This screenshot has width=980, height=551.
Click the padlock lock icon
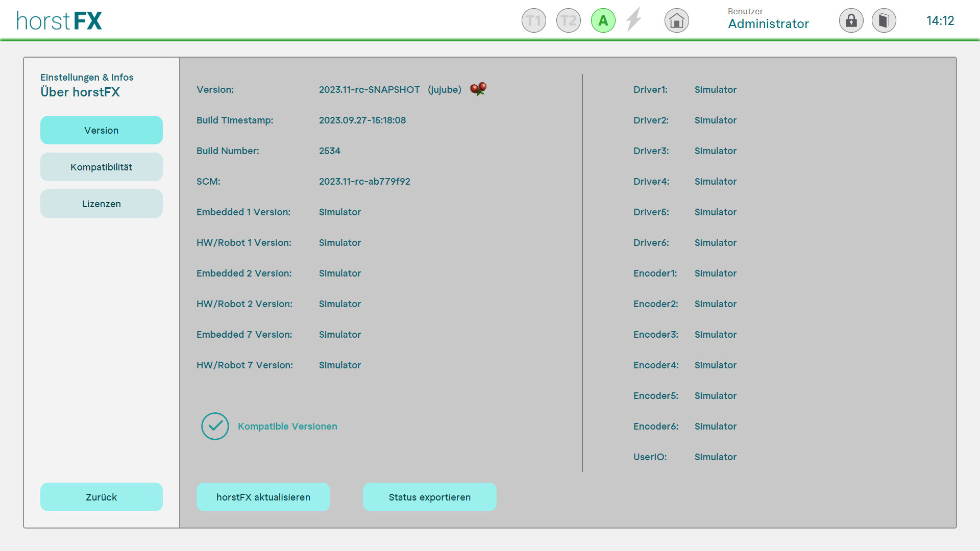851,21
